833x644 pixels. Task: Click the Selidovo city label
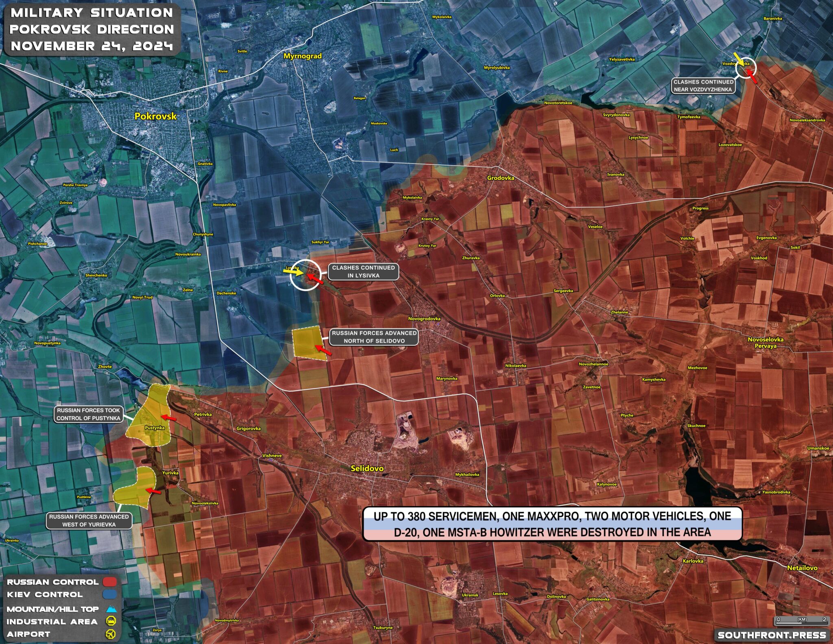pyautogui.click(x=367, y=468)
